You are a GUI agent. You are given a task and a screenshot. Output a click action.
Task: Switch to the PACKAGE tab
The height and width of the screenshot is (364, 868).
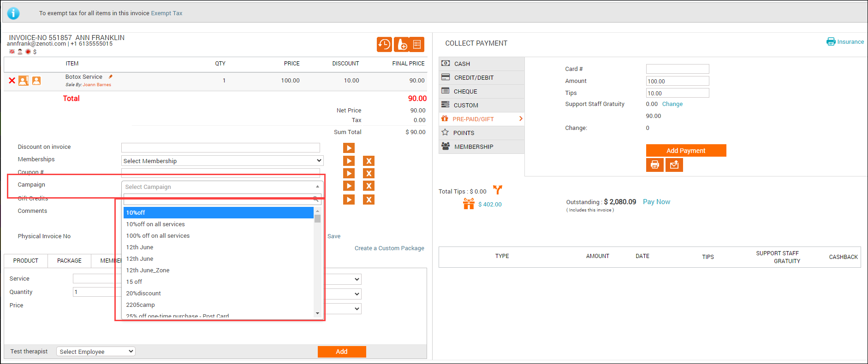coord(69,260)
